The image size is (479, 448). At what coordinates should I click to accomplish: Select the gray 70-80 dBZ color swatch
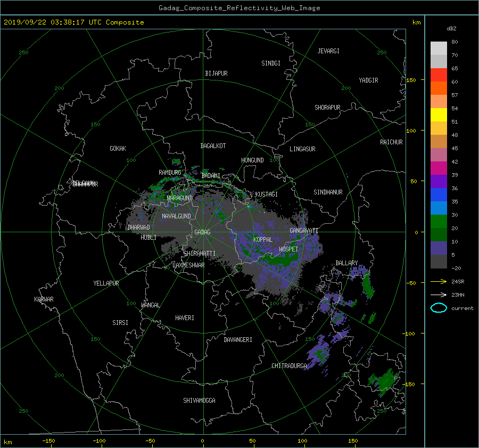[439, 48]
